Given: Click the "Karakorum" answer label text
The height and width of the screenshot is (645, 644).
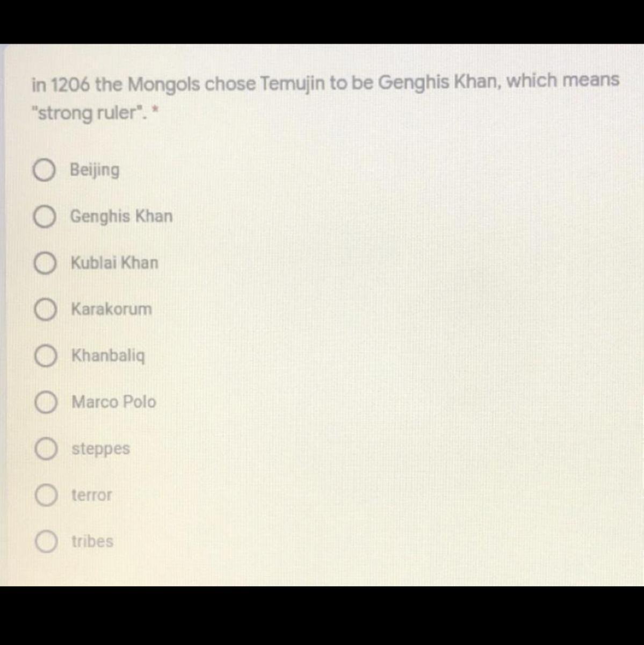Looking at the screenshot, I should (111, 309).
